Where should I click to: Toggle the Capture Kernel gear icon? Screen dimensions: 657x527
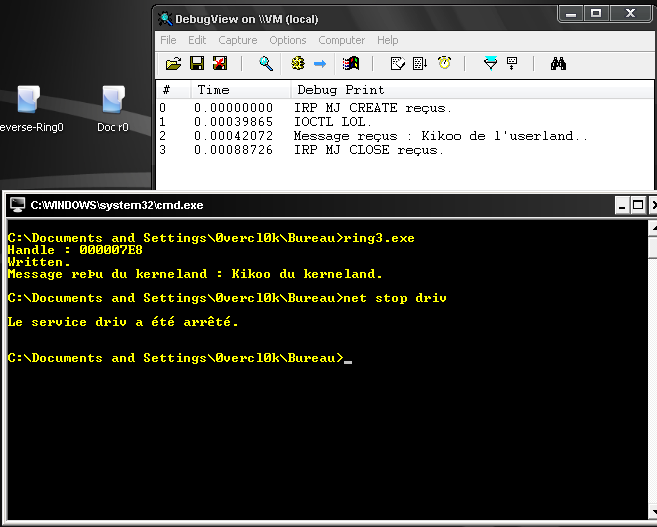[x=297, y=64]
